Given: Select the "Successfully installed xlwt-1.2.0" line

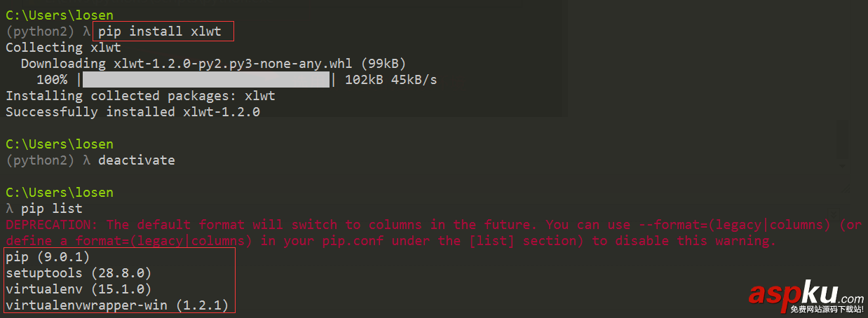Looking at the screenshot, I should click(133, 112).
